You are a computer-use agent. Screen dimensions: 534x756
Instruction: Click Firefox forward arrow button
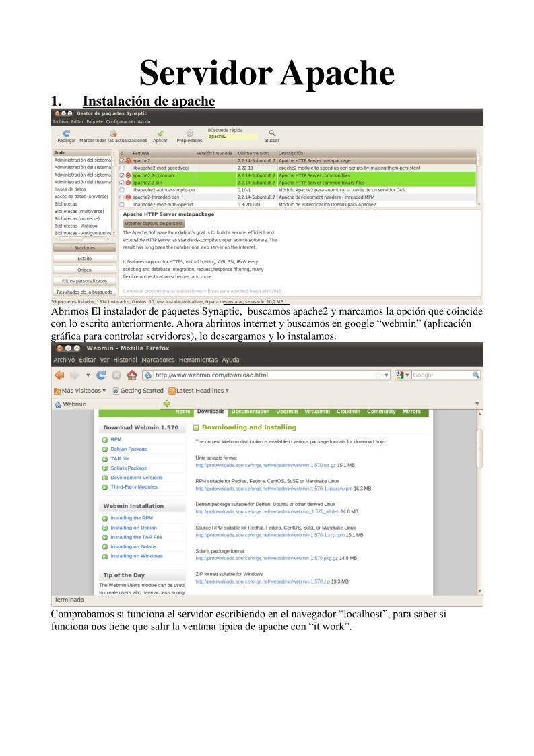(x=75, y=375)
